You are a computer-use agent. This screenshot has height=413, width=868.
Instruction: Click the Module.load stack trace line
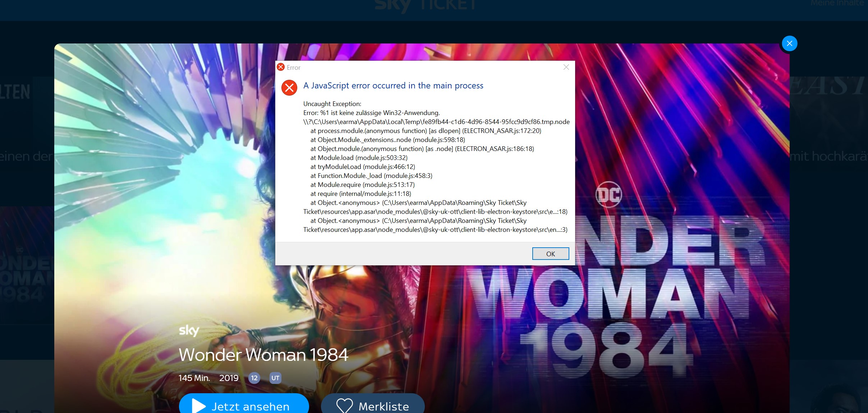coord(359,158)
